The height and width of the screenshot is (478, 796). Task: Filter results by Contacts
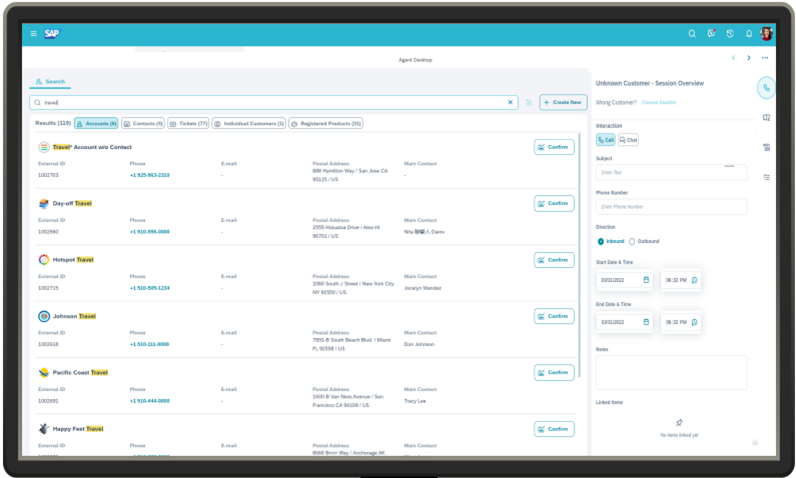pyautogui.click(x=143, y=124)
